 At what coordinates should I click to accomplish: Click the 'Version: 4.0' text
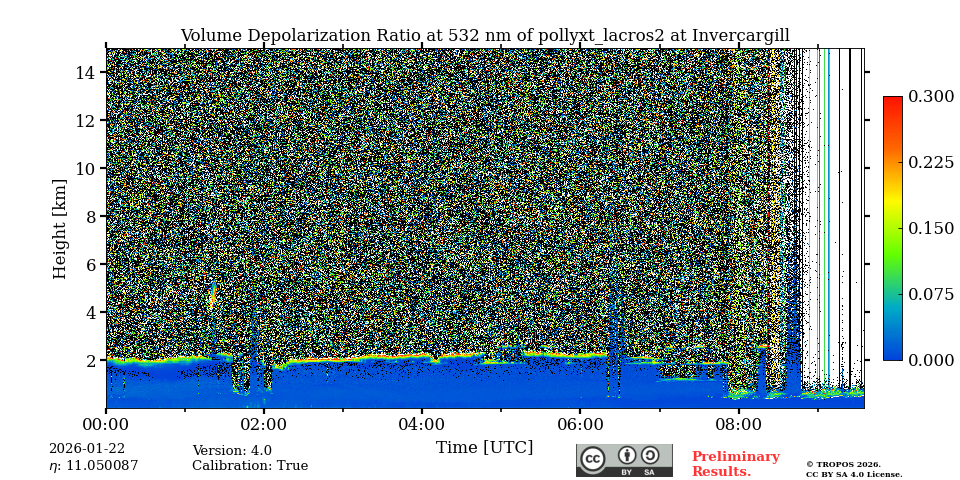(232, 451)
